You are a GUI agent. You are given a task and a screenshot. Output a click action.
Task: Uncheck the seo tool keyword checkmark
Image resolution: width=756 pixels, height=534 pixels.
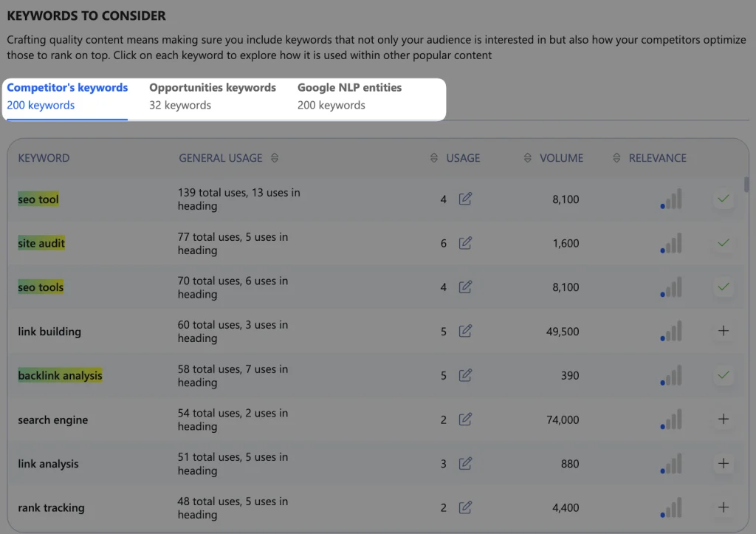pos(724,199)
